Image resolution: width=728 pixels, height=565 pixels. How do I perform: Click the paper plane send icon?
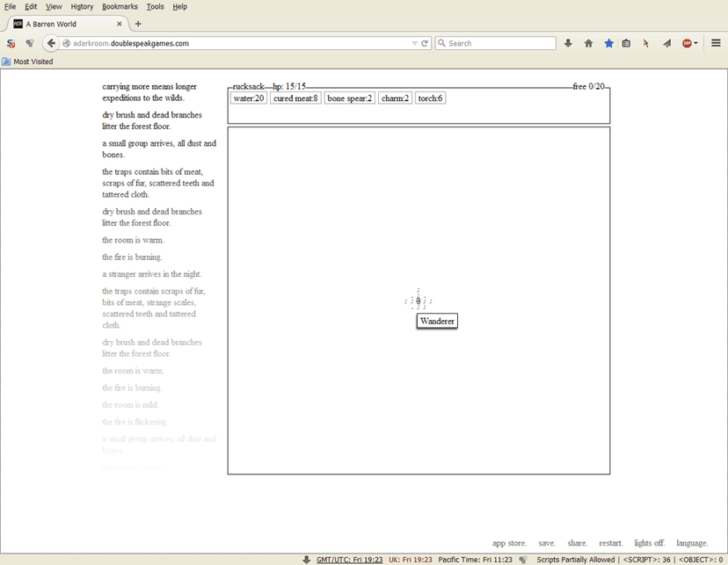pyautogui.click(x=666, y=43)
